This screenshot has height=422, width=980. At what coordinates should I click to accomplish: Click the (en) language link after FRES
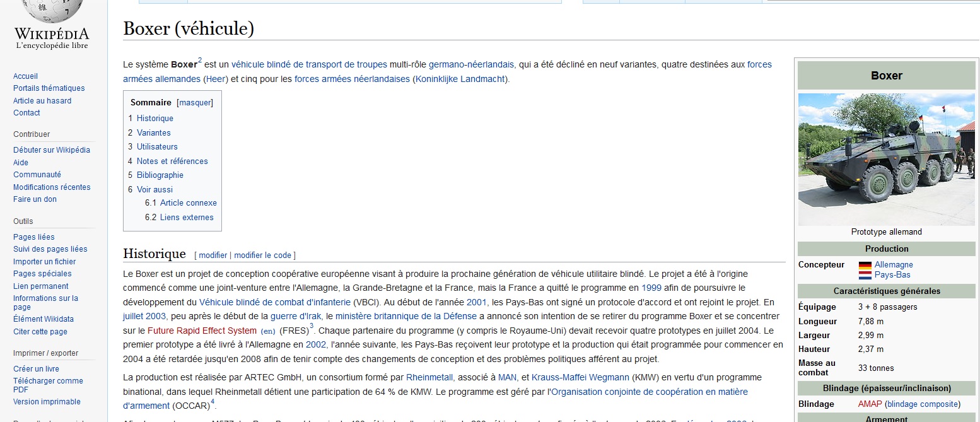pyautogui.click(x=268, y=331)
